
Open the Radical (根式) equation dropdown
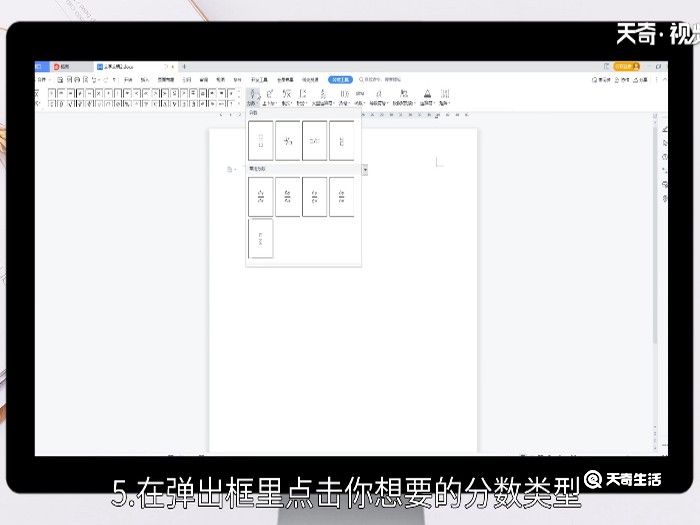[x=287, y=97]
